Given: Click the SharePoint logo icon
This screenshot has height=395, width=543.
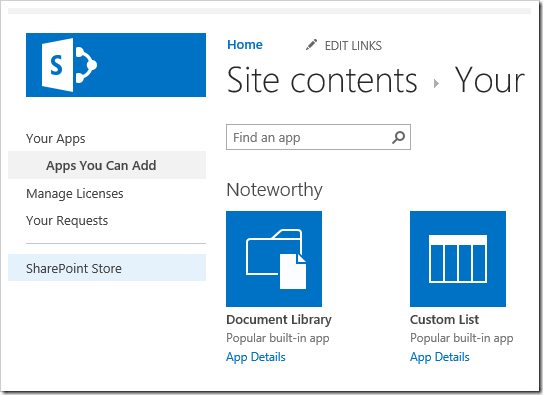Looking at the screenshot, I should tap(69, 65).
